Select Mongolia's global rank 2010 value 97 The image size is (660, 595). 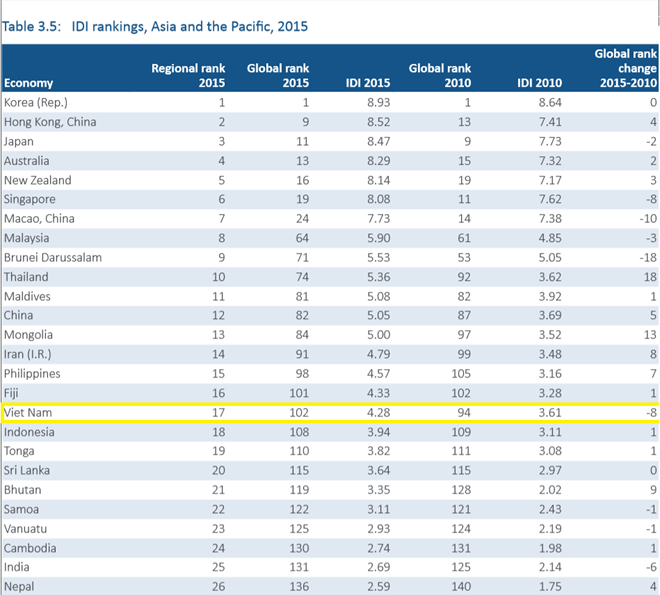click(x=464, y=335)
